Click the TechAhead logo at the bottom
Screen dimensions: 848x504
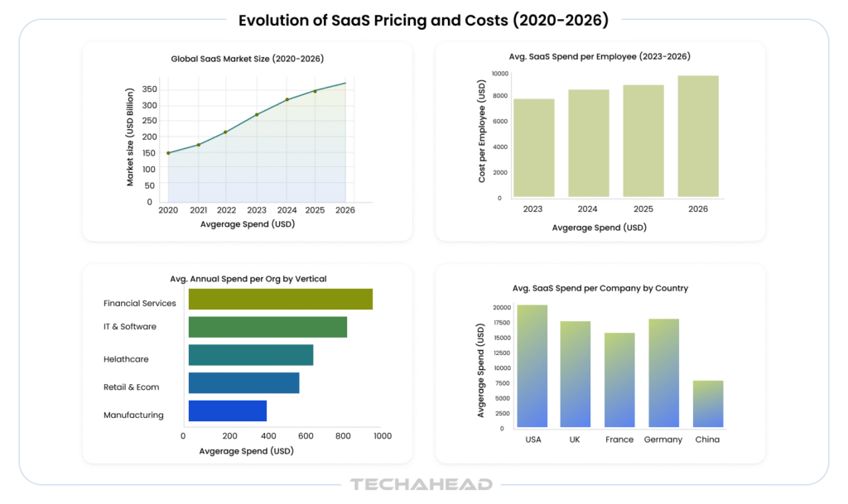coord(422,484)
